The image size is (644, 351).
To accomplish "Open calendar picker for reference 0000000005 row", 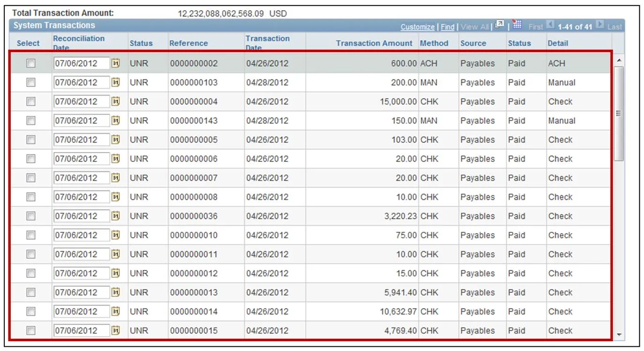I will (x=115, y=140).
